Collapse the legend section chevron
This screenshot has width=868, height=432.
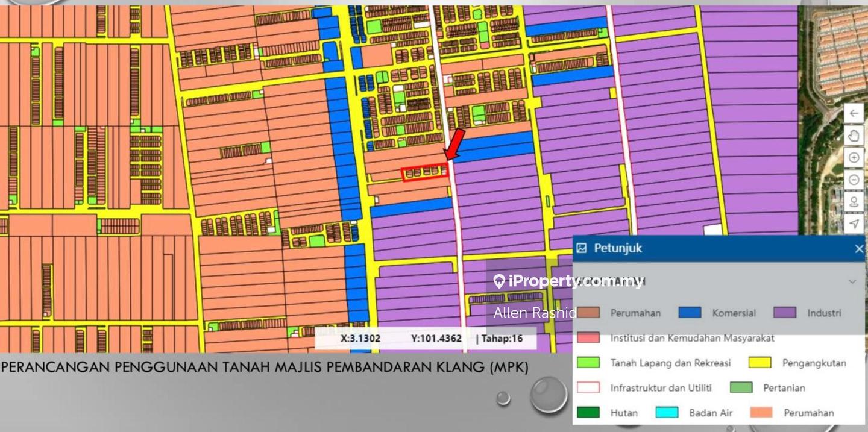tap(852, 281)
